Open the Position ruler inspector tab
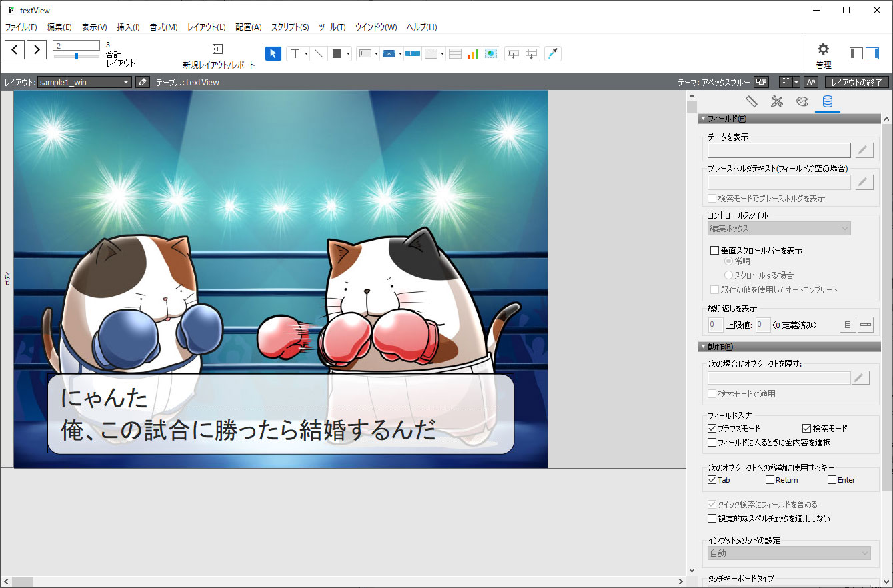The image size is (893, 588). click(752, 101)
